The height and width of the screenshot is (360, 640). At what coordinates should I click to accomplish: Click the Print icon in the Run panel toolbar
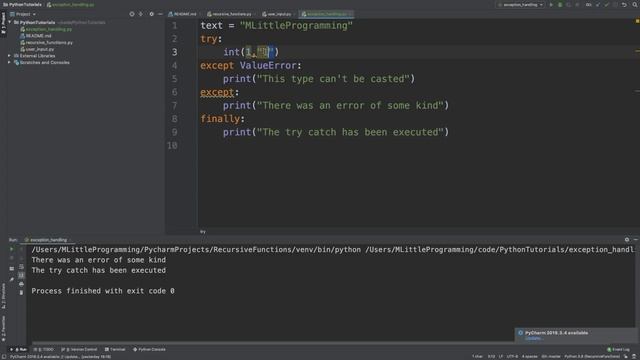pos(21,284)
